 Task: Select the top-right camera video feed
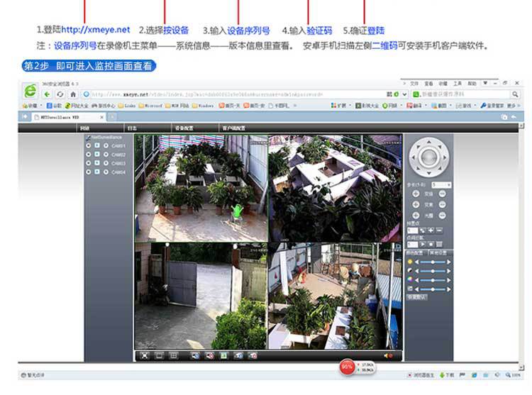[x=335, y=187]
